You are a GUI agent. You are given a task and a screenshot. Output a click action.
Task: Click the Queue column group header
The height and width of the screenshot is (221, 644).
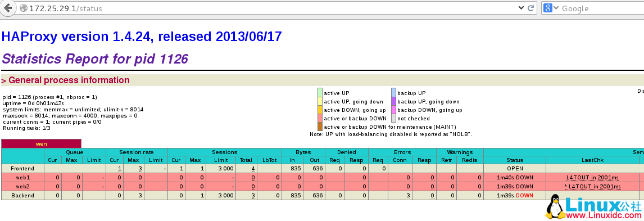75,152
